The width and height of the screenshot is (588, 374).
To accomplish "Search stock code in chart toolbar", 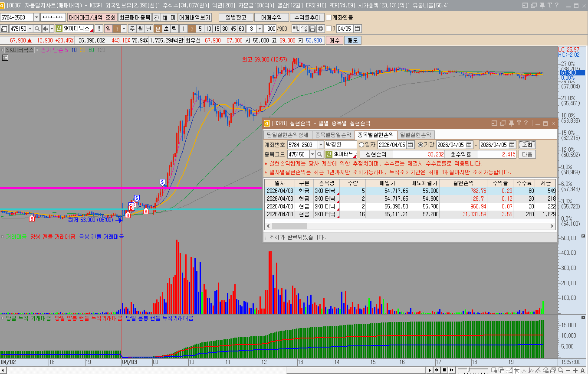I will (x=37, y=29).
